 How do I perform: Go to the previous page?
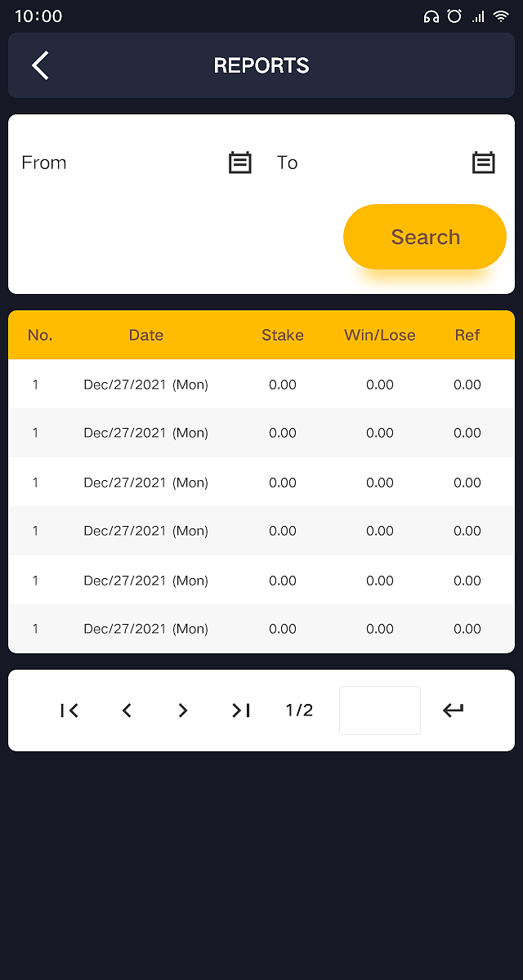pos(127,710)
